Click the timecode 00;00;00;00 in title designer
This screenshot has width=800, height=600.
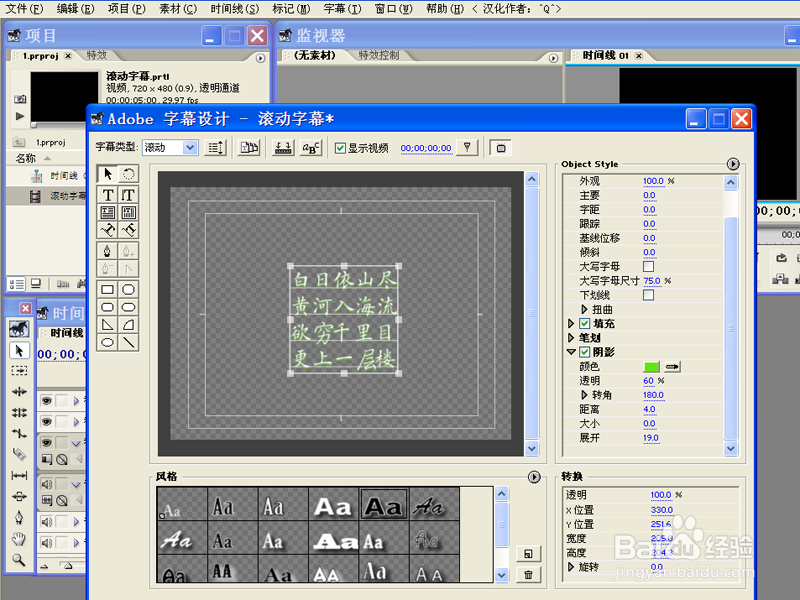coord(426,148)
